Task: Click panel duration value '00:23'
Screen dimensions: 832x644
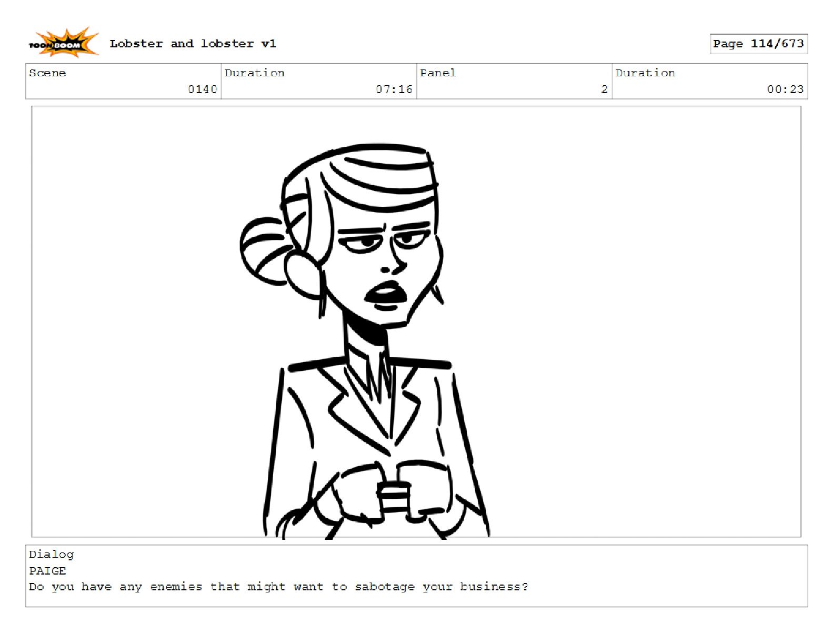Action: click(x=786, y=89)
